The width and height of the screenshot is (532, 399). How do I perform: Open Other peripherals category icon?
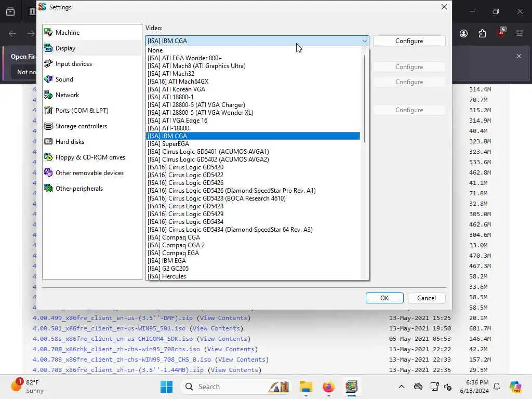click(48, 188)
